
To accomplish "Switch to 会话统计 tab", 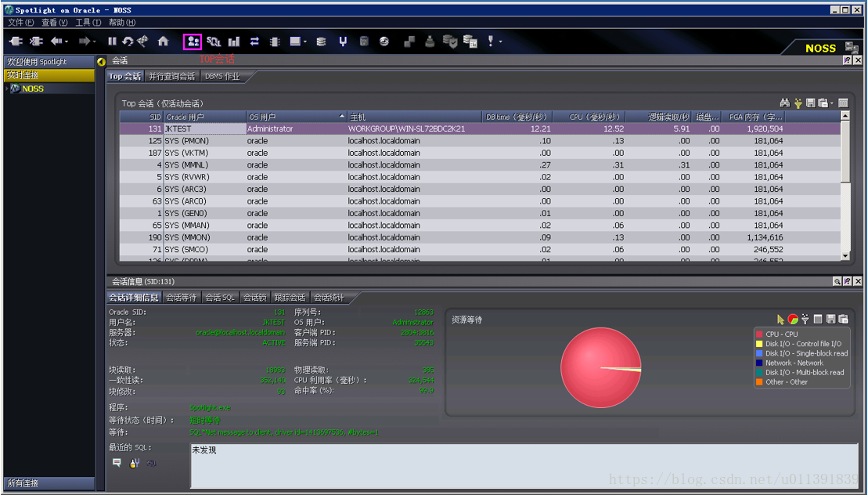I will coord(329,298).
